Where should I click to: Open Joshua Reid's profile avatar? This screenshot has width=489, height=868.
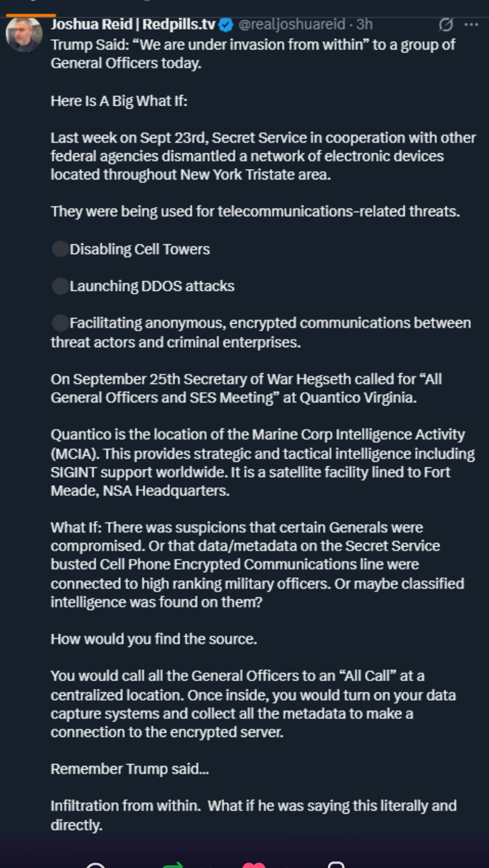click(x=24, y=34)
